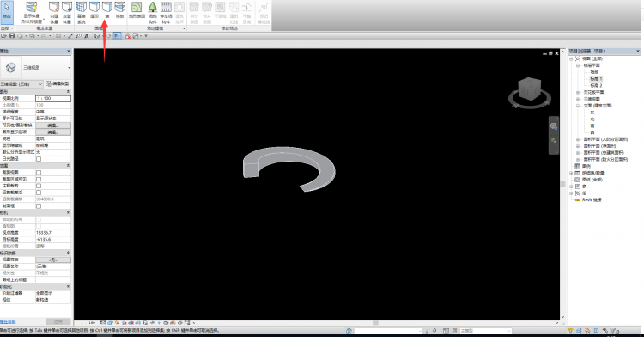Click the View Template <无> button
644x337 pixels.
coord(53,260)
